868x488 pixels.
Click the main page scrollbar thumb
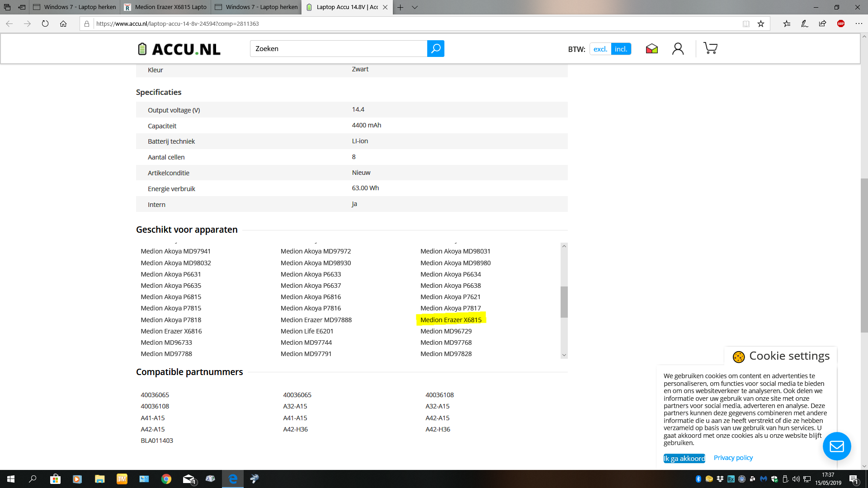point(864,256)
